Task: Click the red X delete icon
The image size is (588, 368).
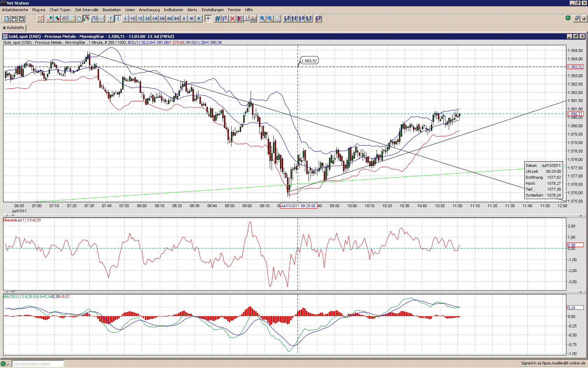Action: click(232, 19)
